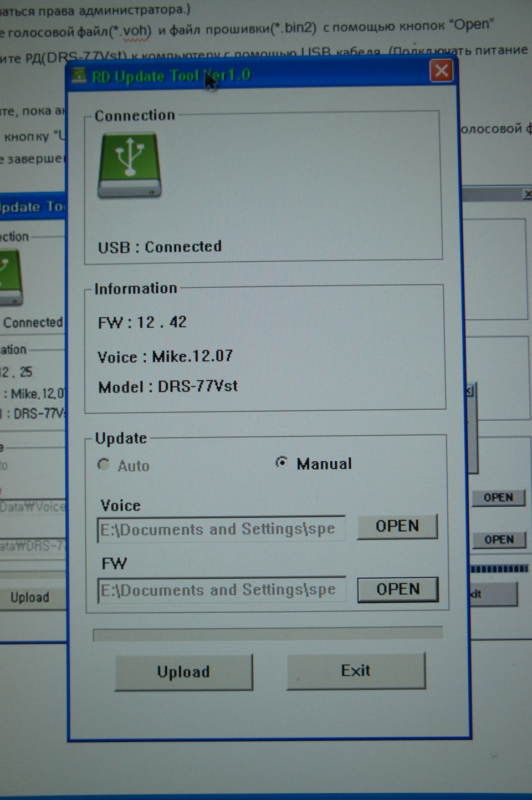Click the partially hidden USB icon on the left
This screenshot has width=532, height=800.
11,277
